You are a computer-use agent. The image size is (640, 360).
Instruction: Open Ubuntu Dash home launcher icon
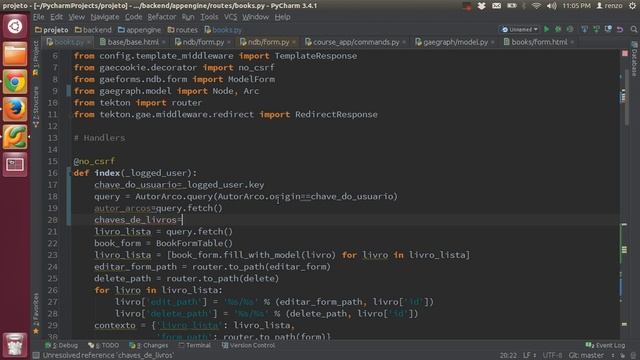tap(15, 27)
